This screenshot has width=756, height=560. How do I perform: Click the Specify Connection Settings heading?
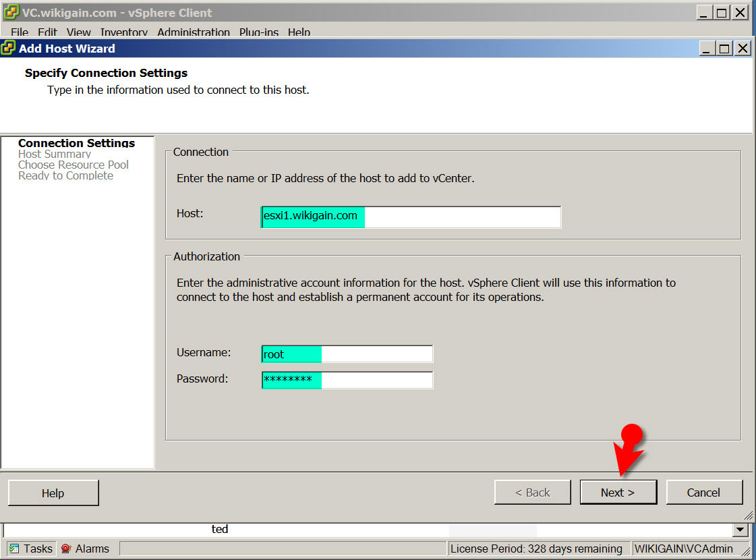(106, 73)
